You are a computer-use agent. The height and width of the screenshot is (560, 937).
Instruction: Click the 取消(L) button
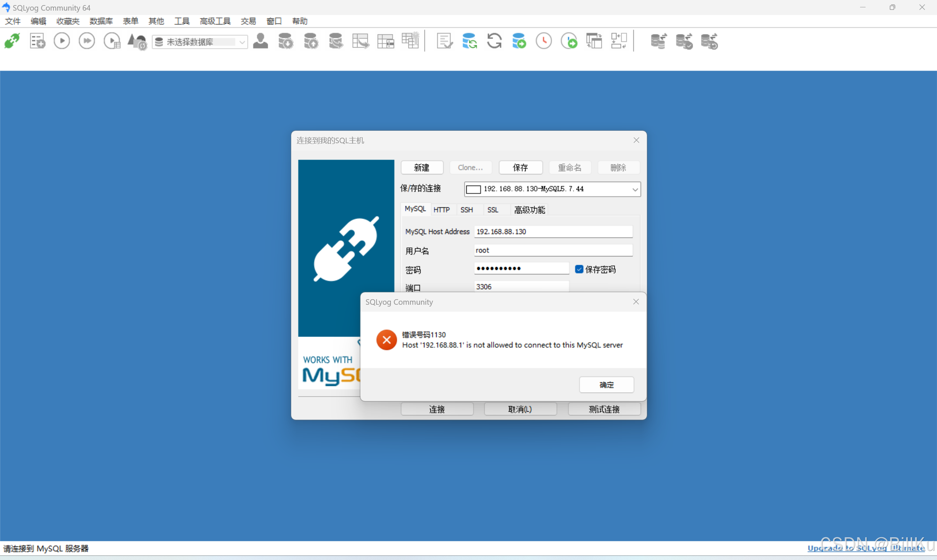520,409
